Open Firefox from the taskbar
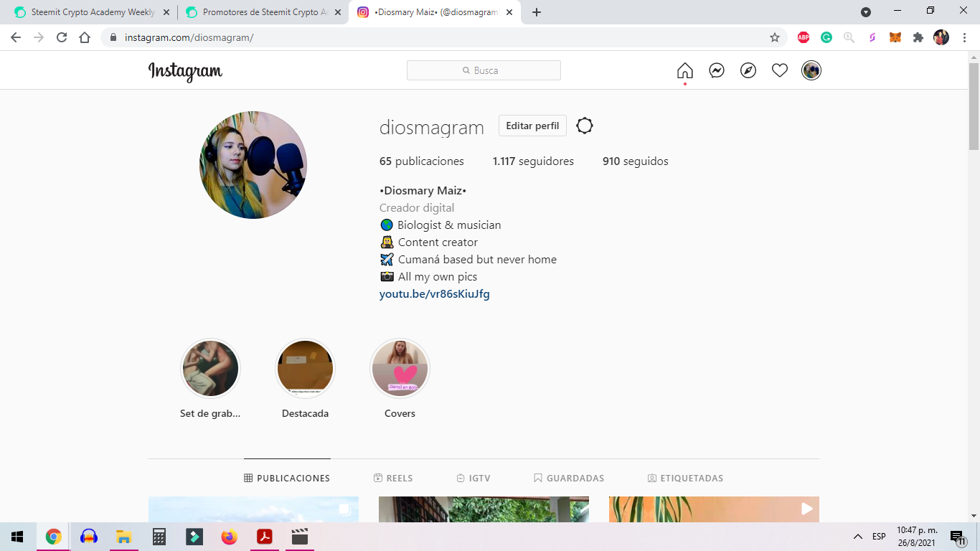The image size is (980, 551). (x=230, y=537)
